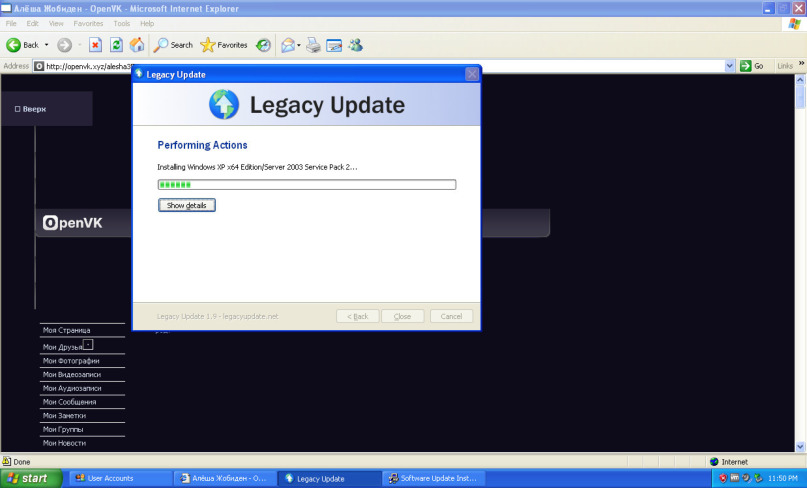Click the address bar URL field
This screenshot has height=488, width=807.
point(379,66)
